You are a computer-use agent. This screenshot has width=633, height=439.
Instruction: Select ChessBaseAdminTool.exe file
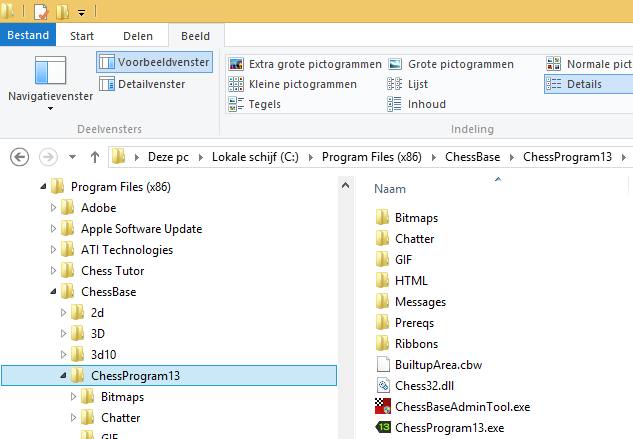click(453, 407)
